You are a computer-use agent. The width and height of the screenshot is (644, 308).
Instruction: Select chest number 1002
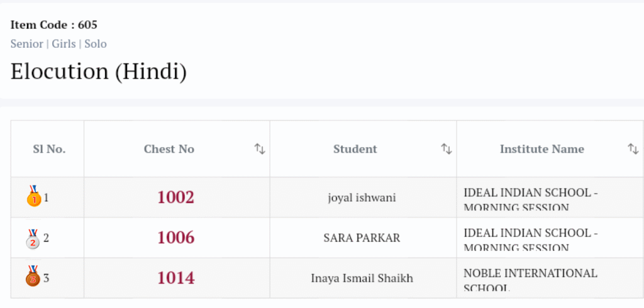(176, 197)
